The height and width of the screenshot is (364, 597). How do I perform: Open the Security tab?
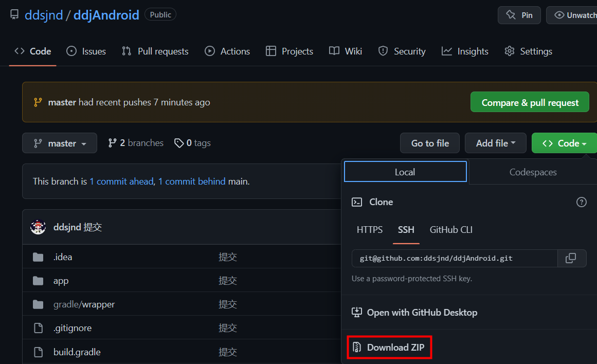click(x=402, y=51)
